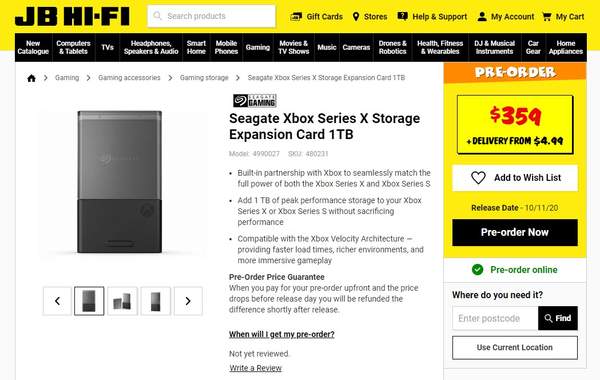The width and height of the screenshot is (600, 380).
Task: Add to Wish List heart button
Action: tap(515, 178)
